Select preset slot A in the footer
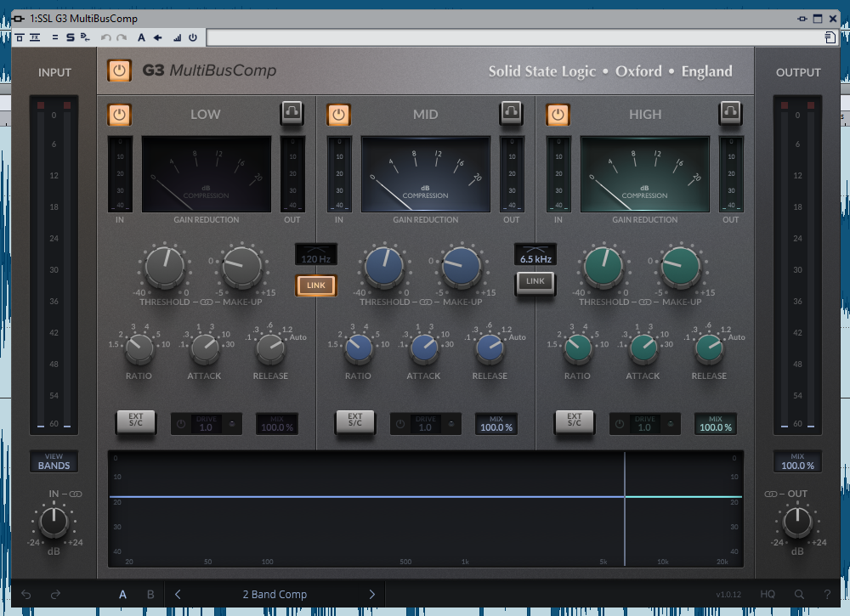This screenshot has width=850, height=616. pyautogui.click(x=122, y=594)
